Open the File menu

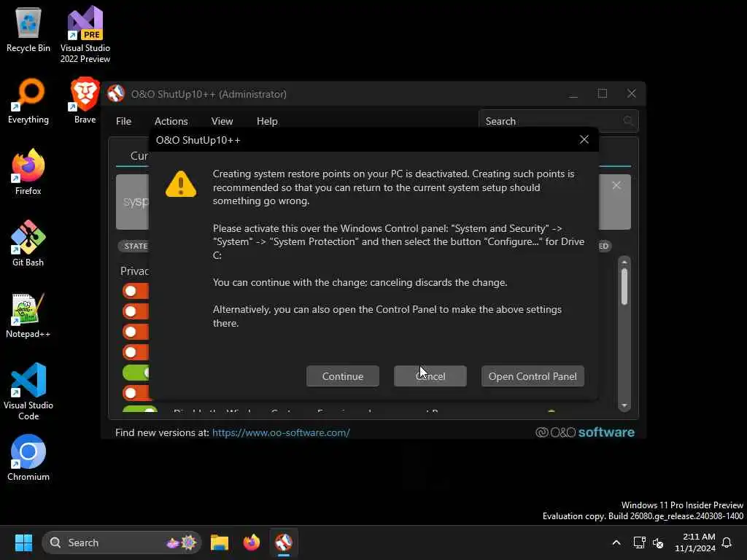(x=123, y=122)
